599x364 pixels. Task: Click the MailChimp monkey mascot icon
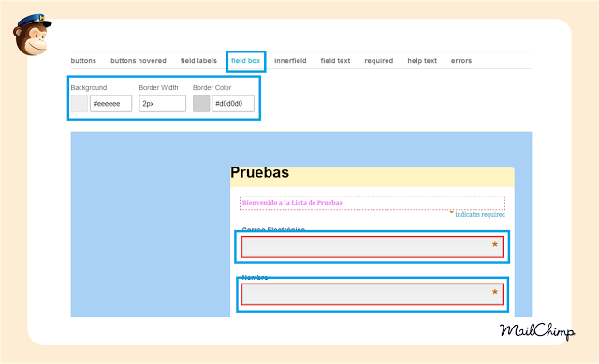(32, 36)
